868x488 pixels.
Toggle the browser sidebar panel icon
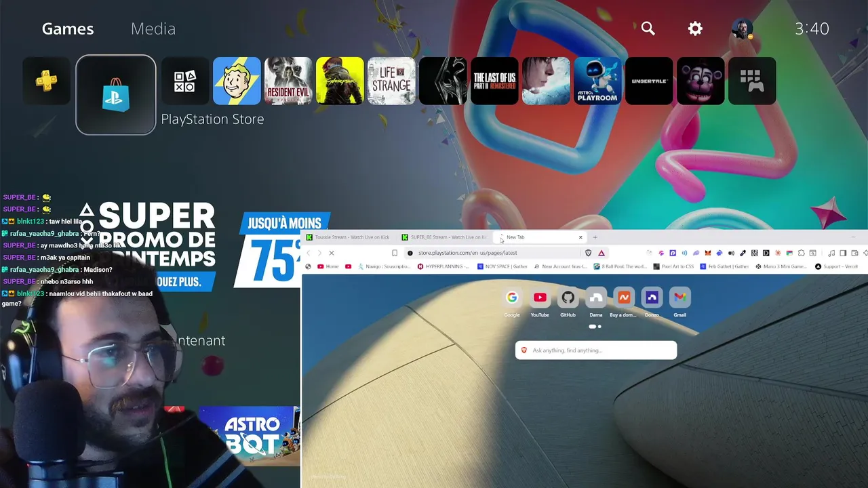coord(843,253)
